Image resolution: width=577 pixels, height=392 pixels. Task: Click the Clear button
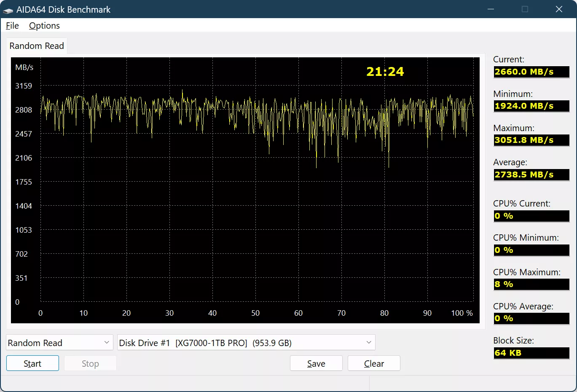click(x=374, y=363)
